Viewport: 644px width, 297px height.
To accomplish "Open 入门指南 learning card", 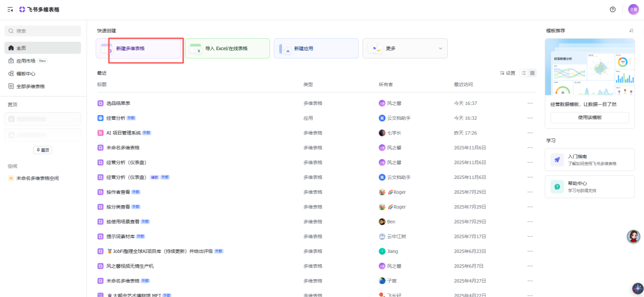I will click(x=589, y=160).
